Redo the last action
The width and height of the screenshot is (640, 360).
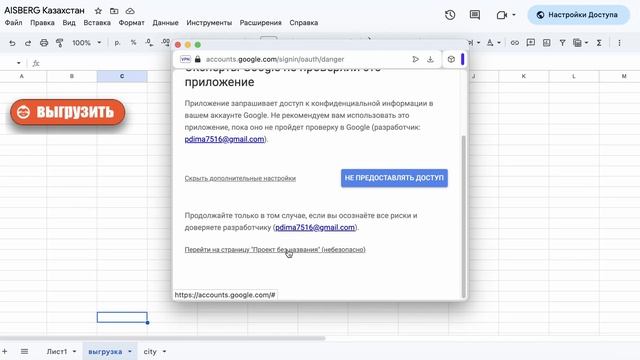tap(28, 42)
